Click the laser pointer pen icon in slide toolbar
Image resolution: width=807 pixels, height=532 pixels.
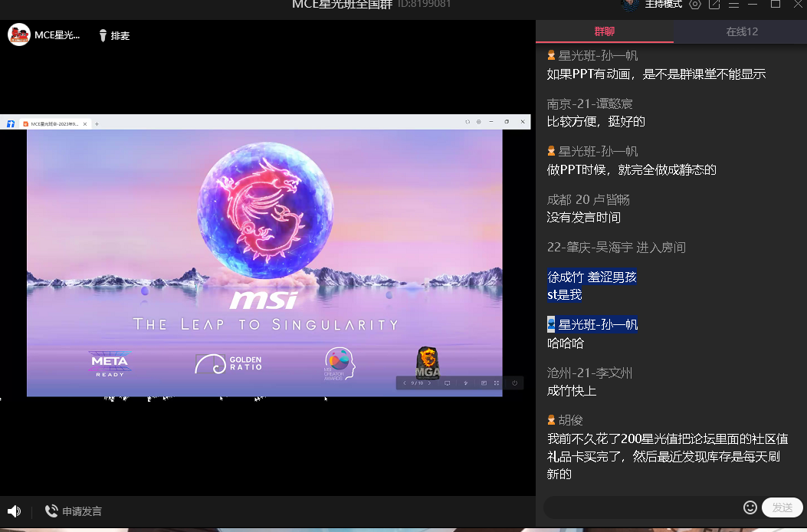(466, 383)
